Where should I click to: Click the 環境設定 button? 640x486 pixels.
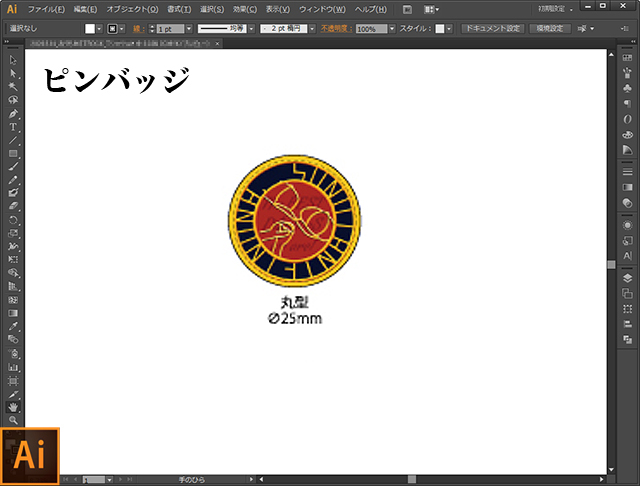point(549,29)
